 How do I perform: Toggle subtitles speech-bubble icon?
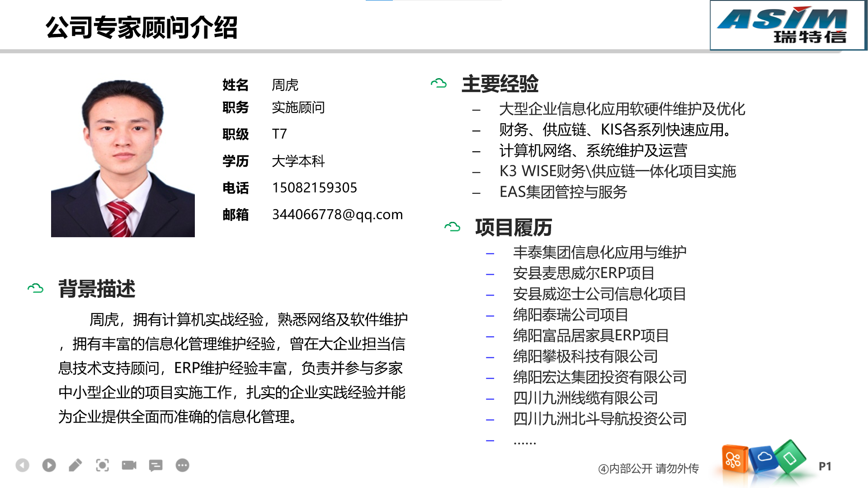(156, 465)
